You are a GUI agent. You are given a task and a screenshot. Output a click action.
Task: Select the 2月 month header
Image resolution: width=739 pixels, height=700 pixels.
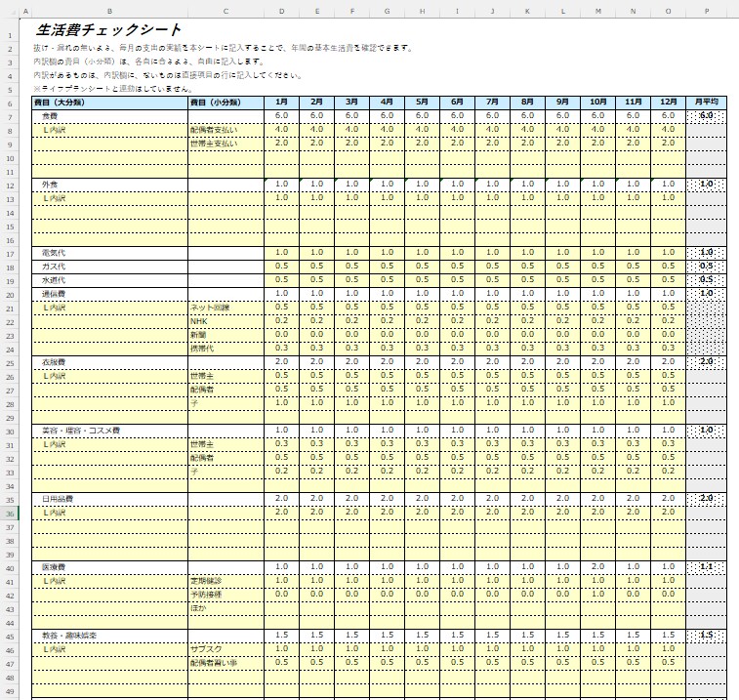coord(316,103)
